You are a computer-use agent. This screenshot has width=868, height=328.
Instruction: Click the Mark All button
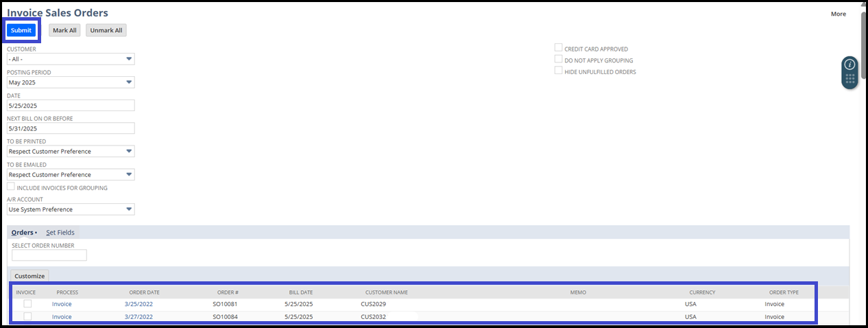coord(65,30)
